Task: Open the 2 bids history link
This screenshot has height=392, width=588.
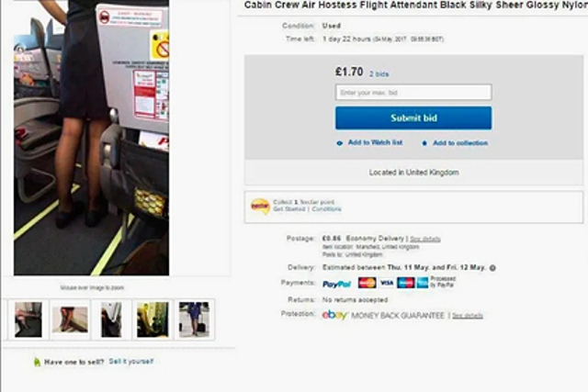Action: click(379, 74)
